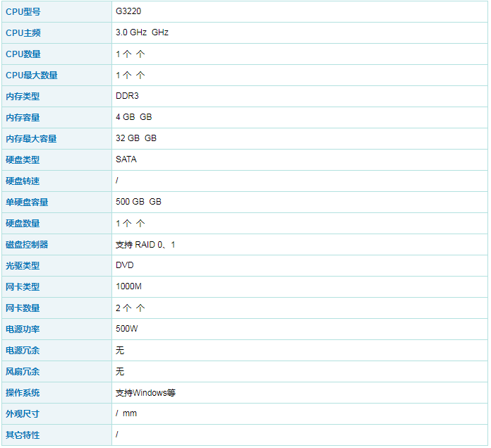Select the DDR3 memory type value
The height and width of the screenshot is (448, 491).
tap(127, 96)
